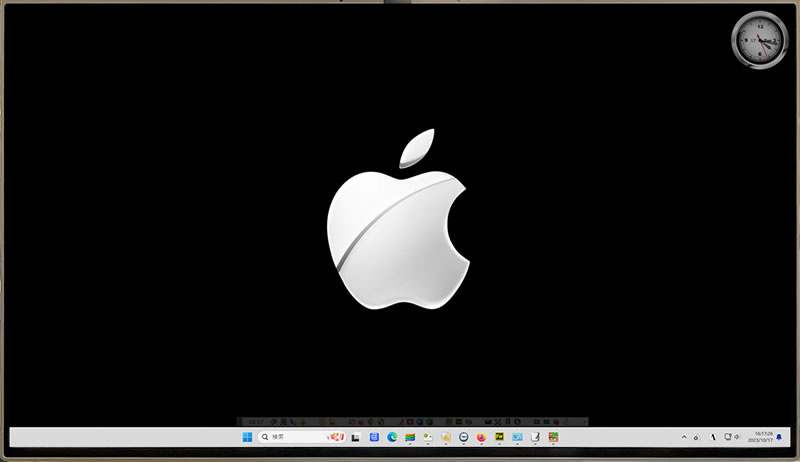Open the Windows Start menu
This screenshot has height=462, width=800.
click(247, 437)
